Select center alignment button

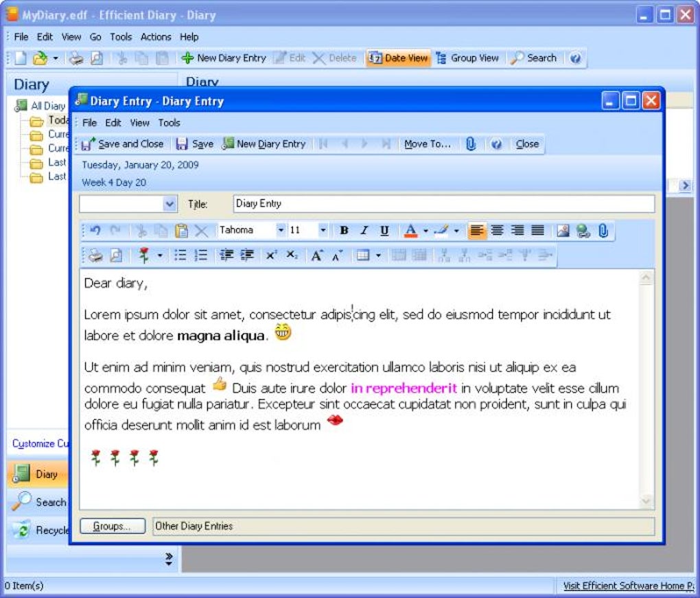coord(498,231)
